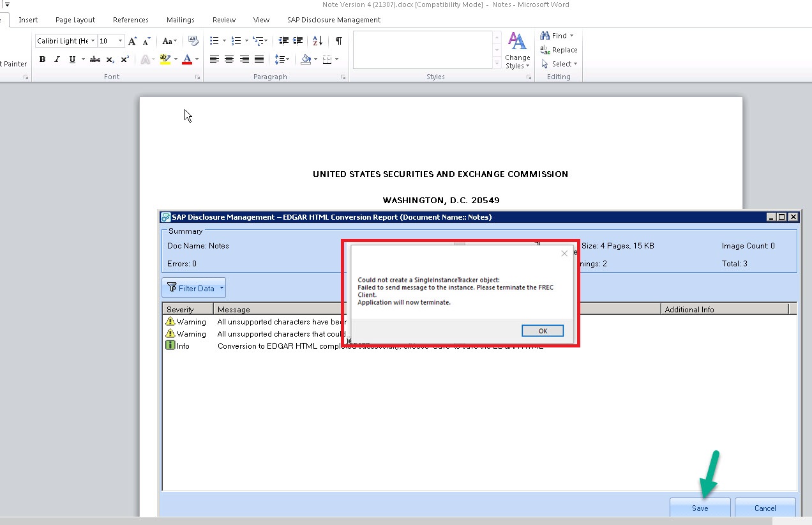
Task: Start a numbered list
Action: [x=236, y=41]
